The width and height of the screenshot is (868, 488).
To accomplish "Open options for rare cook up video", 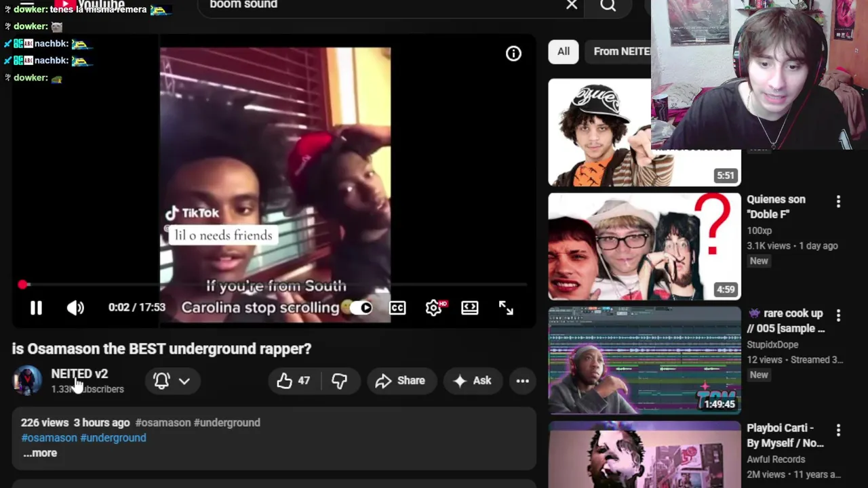I will [838, 315].
